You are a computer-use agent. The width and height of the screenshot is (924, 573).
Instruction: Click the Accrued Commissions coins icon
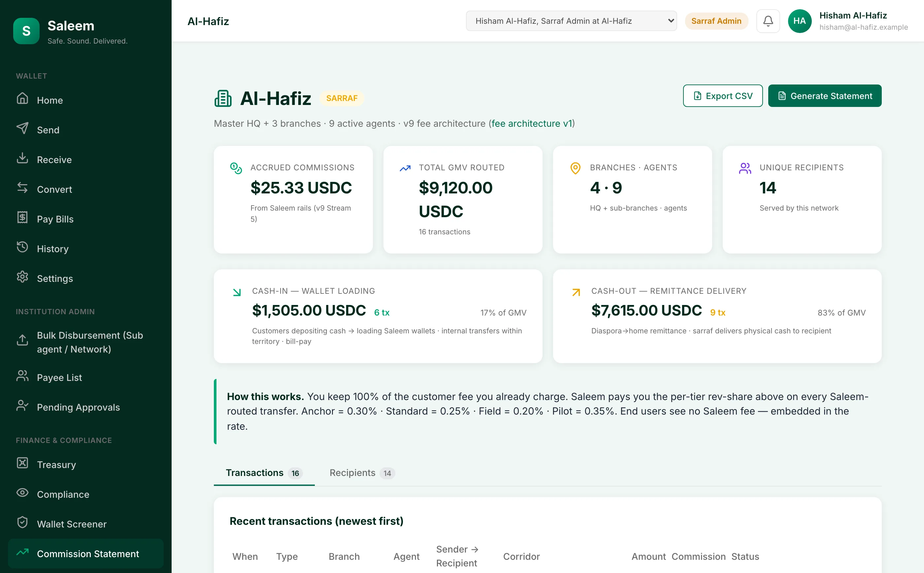[236, 168]
